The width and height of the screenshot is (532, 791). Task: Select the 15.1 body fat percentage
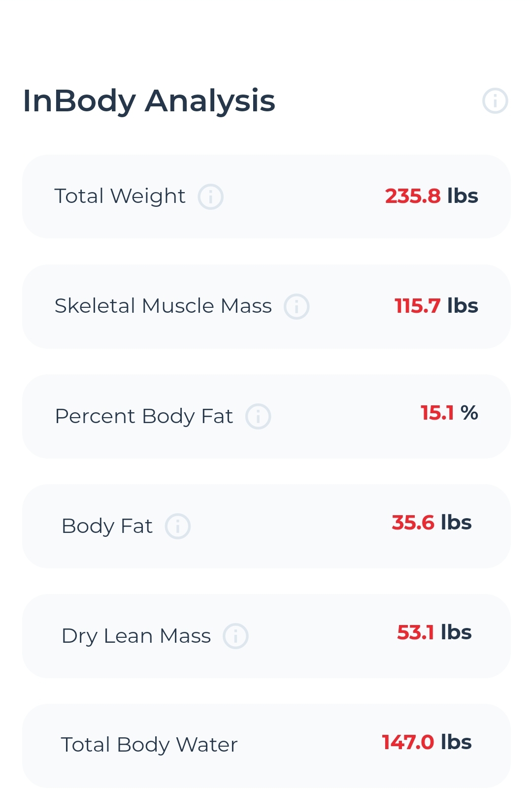tap(437, 413)
